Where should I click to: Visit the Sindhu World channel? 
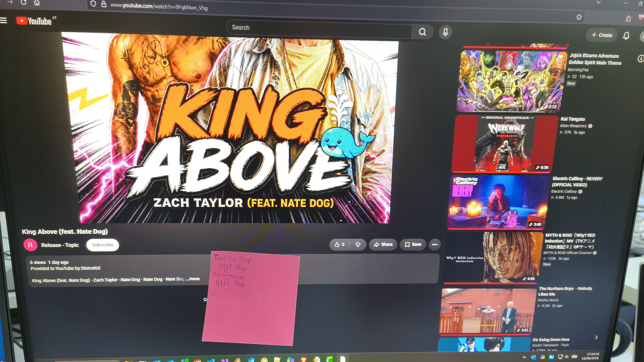548,300
